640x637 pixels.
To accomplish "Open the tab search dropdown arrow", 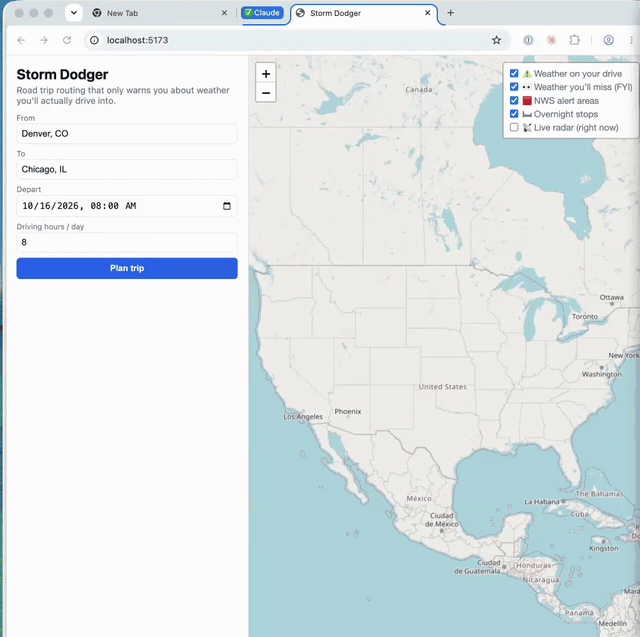I will click(74, 13).
